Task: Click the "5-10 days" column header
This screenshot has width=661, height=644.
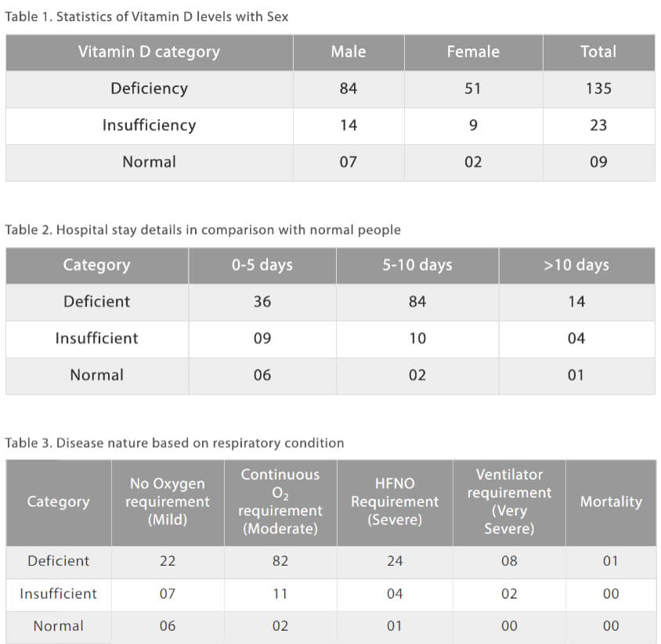Action: (417, 265)
